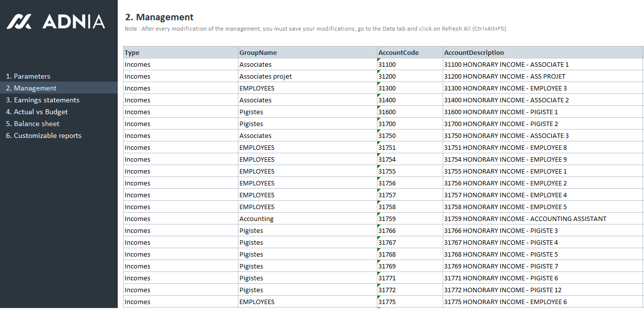Click the Type column header
Viewport: 644px width, 311px height.
pyautogui.click(x=132, y=52)
